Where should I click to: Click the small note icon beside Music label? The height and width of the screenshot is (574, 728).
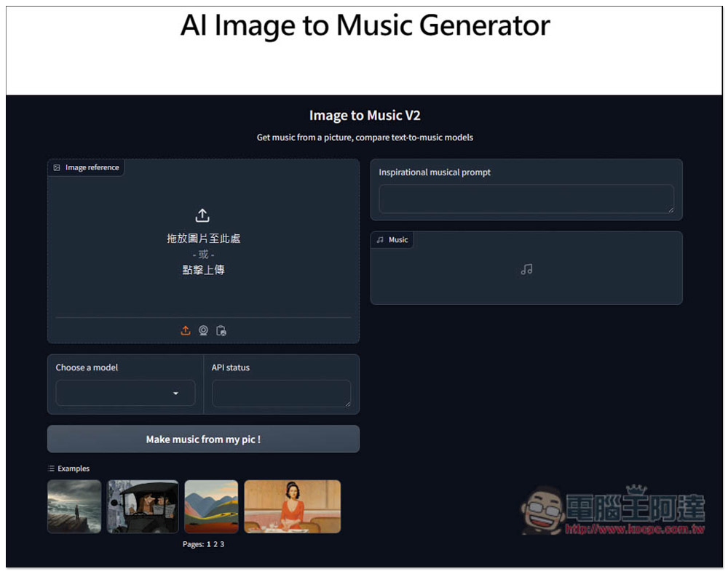pyautogui.click(x=380, y=240)
